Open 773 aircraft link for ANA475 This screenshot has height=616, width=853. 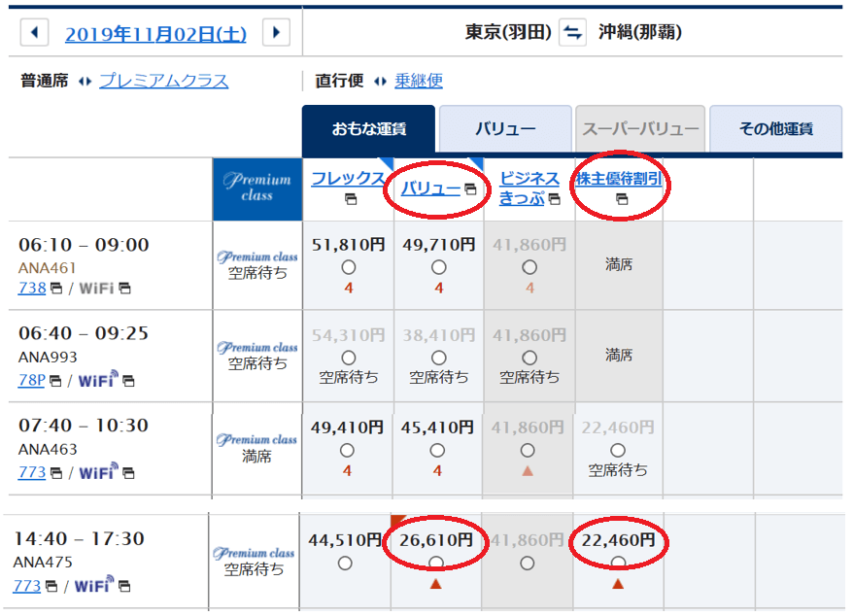27,586
